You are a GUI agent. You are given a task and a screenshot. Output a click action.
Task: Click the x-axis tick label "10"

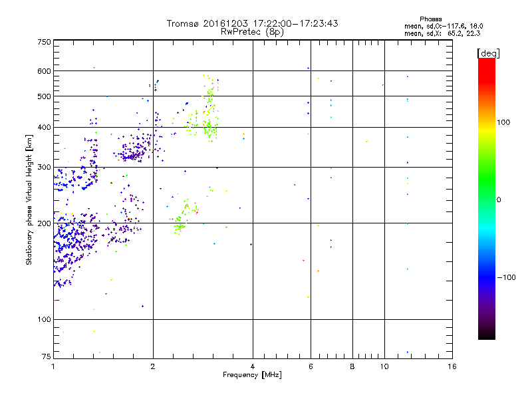click(x=384, y=366)
